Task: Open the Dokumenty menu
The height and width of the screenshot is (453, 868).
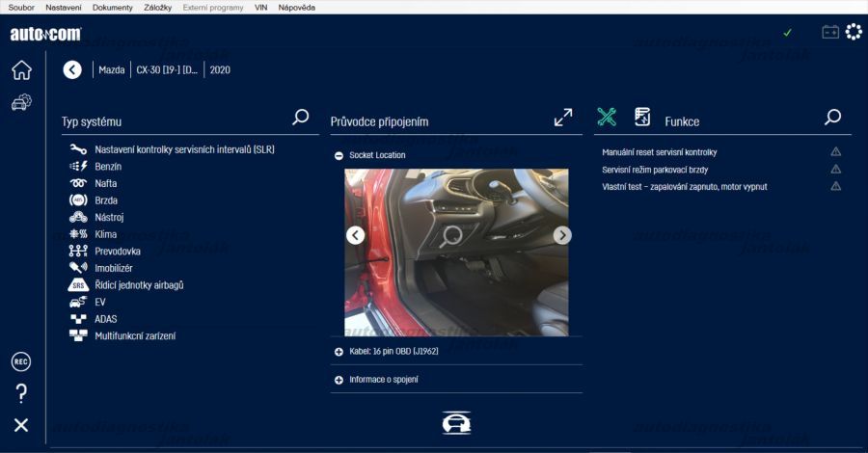Action: click(x=113, y=7)
